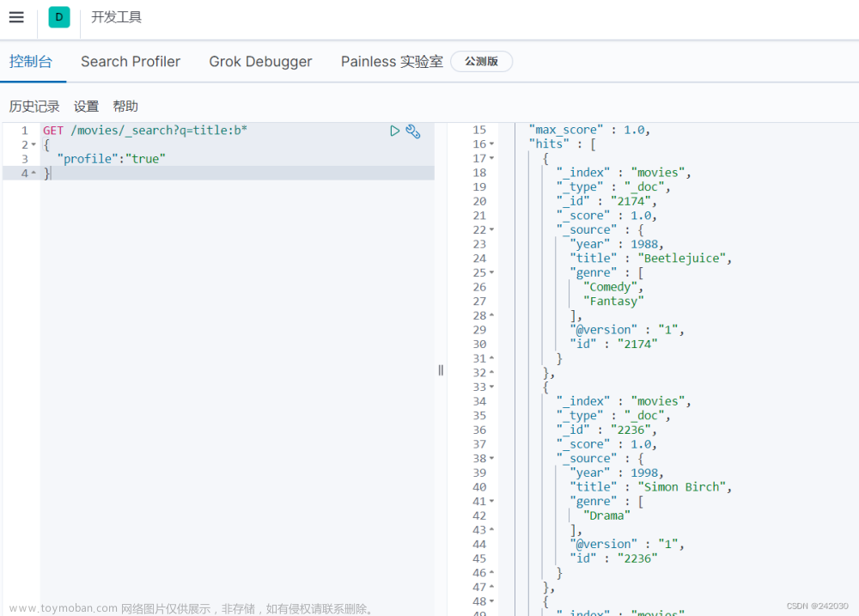Screen dimensions: 859x616
Task: Click the "max_score" : 1.0 line
Action: [x=589, y=130]
